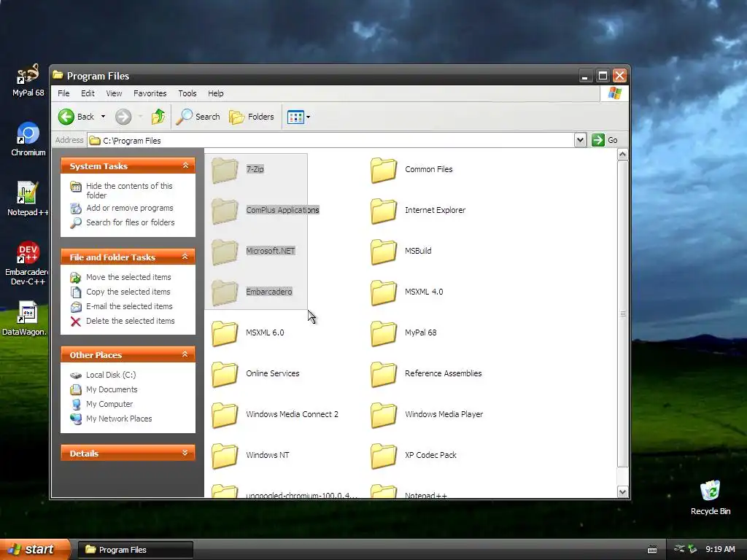Select the Internet Explorer folder icon
747x560 pixels.
click(384, 211)
